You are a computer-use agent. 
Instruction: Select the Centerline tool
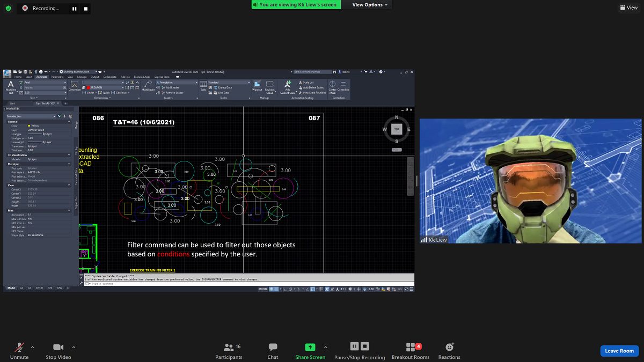(x=343, y=86)
